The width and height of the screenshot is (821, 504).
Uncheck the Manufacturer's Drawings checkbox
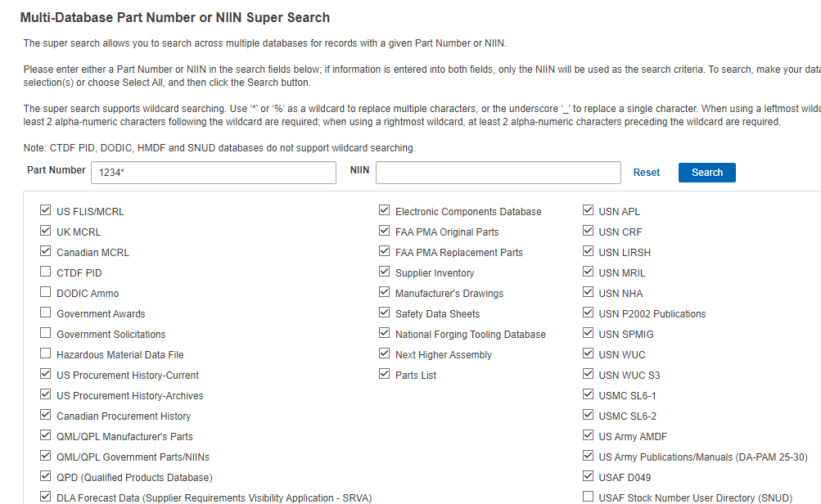click(385, 292)
